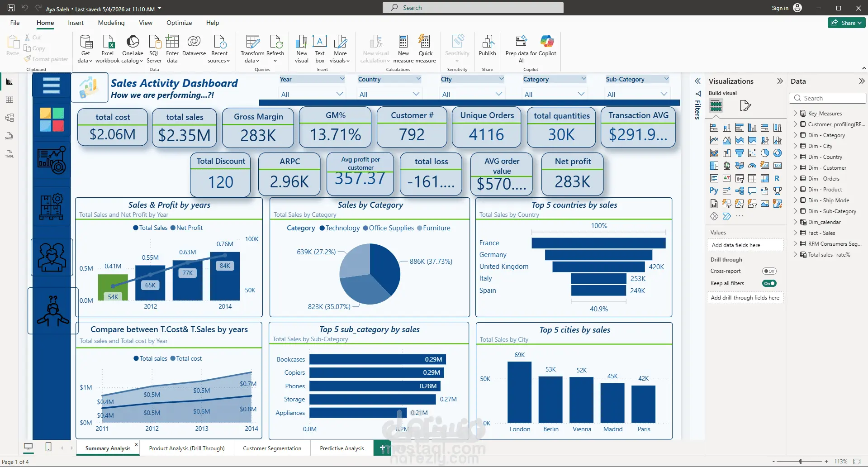Toggle Cross-report drill through switch

coord(769,271)
